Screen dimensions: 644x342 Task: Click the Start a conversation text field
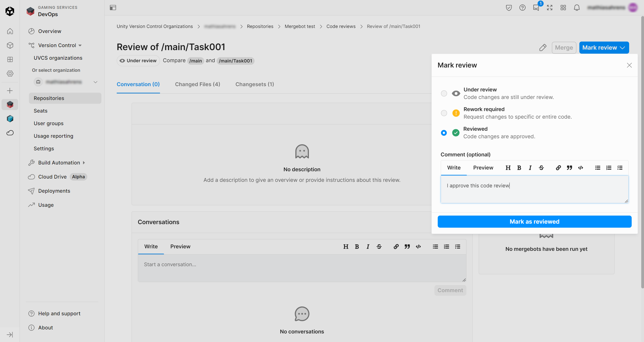(302, 268)
